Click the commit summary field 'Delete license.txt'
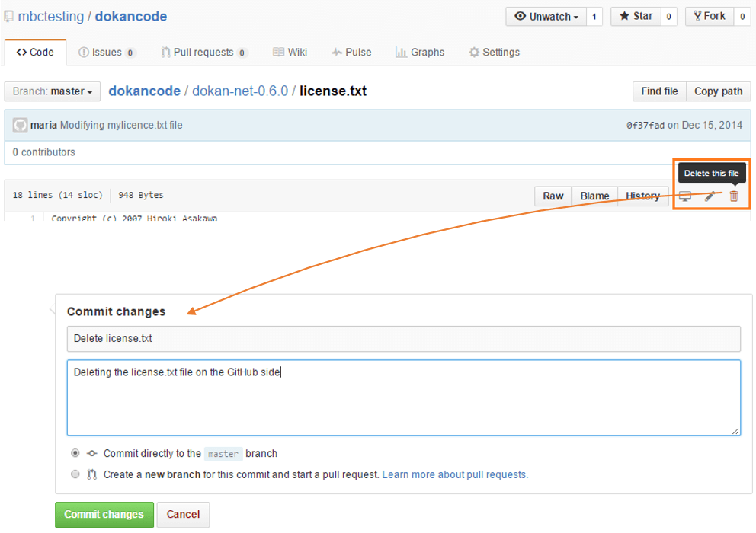 [403, 338]
